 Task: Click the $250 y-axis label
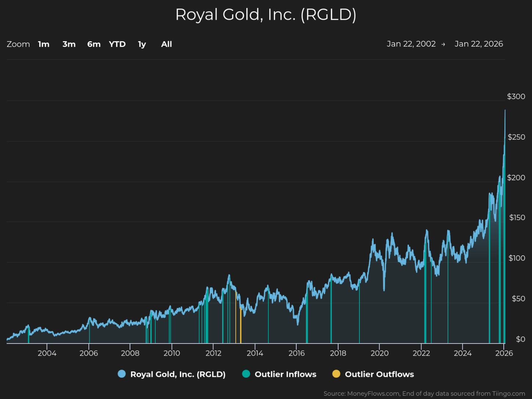pos(516,137)
